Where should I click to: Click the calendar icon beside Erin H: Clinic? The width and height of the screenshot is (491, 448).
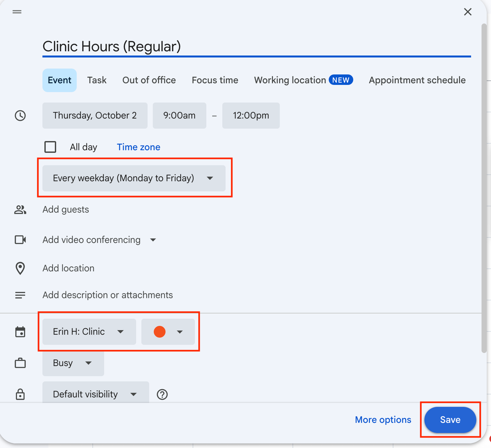(20, 332)
